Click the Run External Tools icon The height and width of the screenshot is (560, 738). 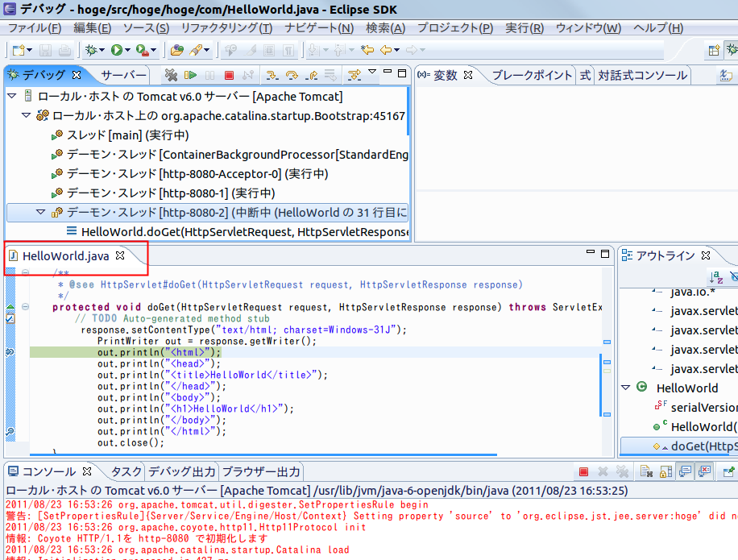(142, 50)
